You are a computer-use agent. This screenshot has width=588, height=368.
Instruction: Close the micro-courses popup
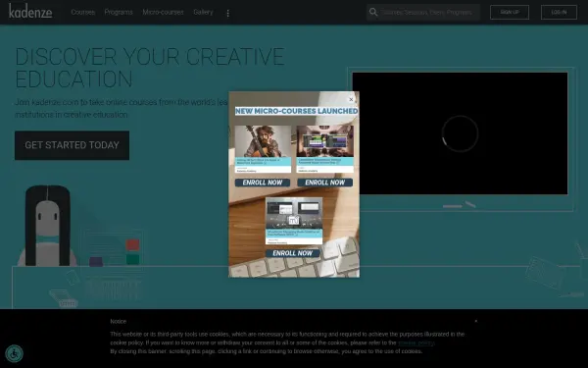point(351,99)
